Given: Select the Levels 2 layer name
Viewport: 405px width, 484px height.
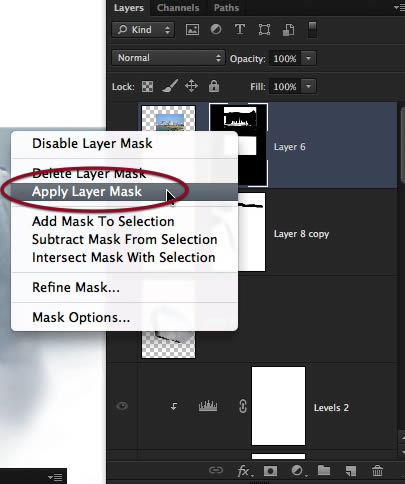Looking at the screenshot, I should [331, 408].
